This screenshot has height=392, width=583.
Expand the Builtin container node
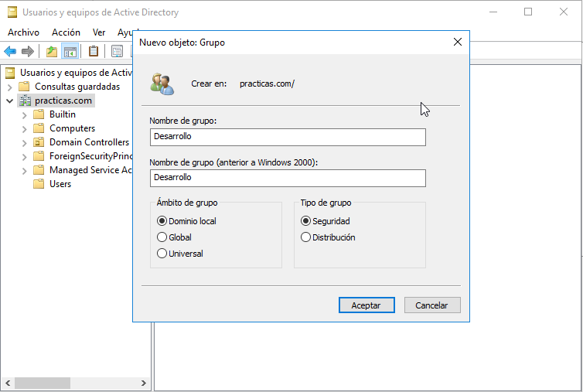point(24,114)
